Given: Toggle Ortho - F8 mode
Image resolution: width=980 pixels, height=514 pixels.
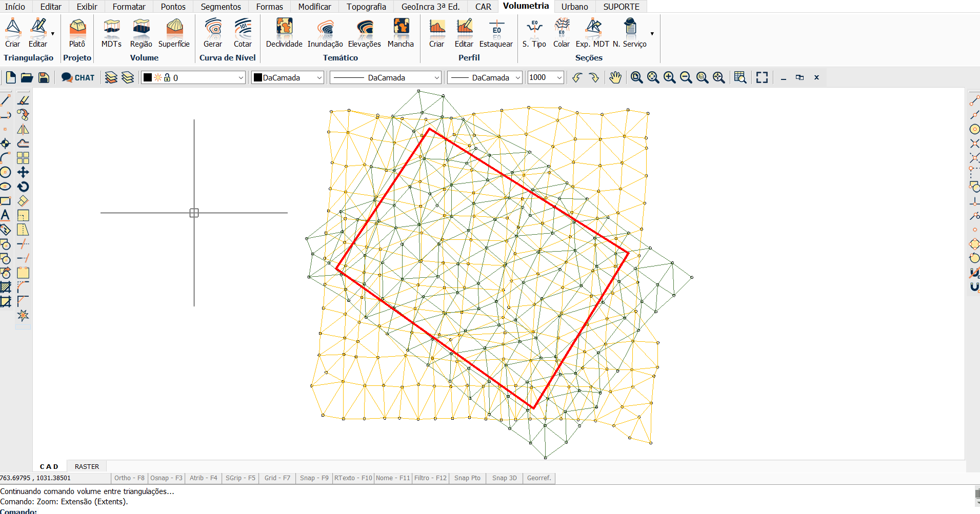Looking at the screenshot, I should click(x=129, y=478).
